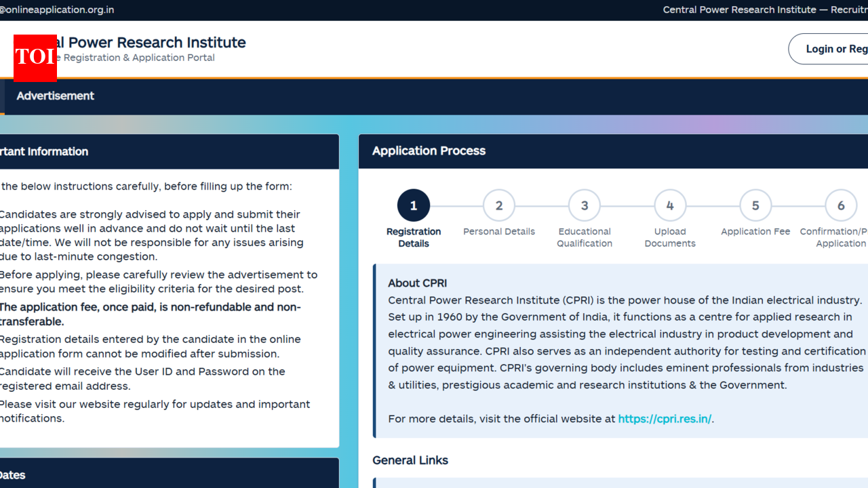Open the https://cpri.res.in/ official website link
This screenshot has width=868, height=488.
[x=665, y=419]
